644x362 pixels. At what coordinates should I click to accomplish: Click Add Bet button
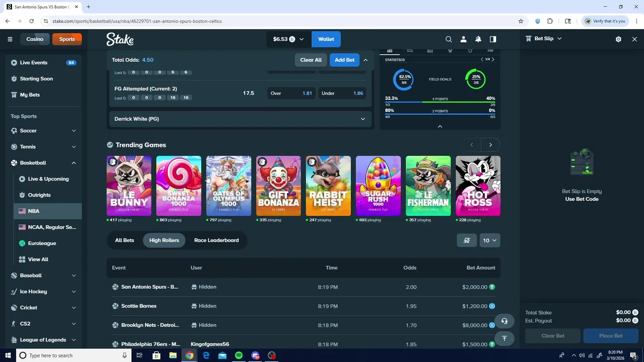pos(345,60)
